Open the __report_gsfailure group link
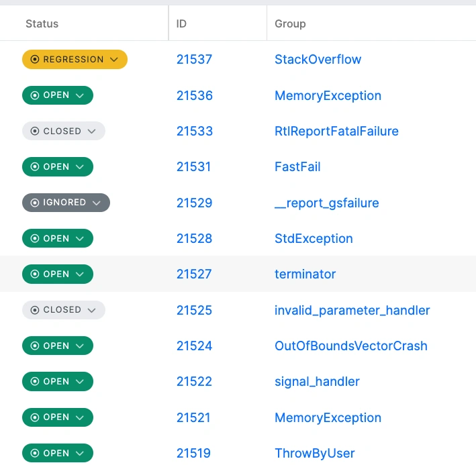The width and height of the screenshot is (476, 465). click(x=327, y=203)
